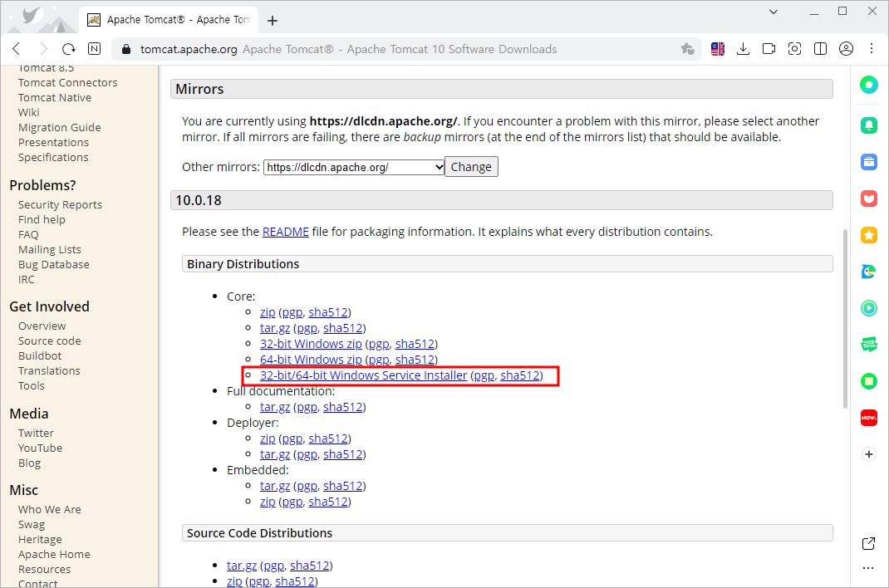Open the Translations sidebar link
This screenshot has height=588, width=889.
click(49, 370)
